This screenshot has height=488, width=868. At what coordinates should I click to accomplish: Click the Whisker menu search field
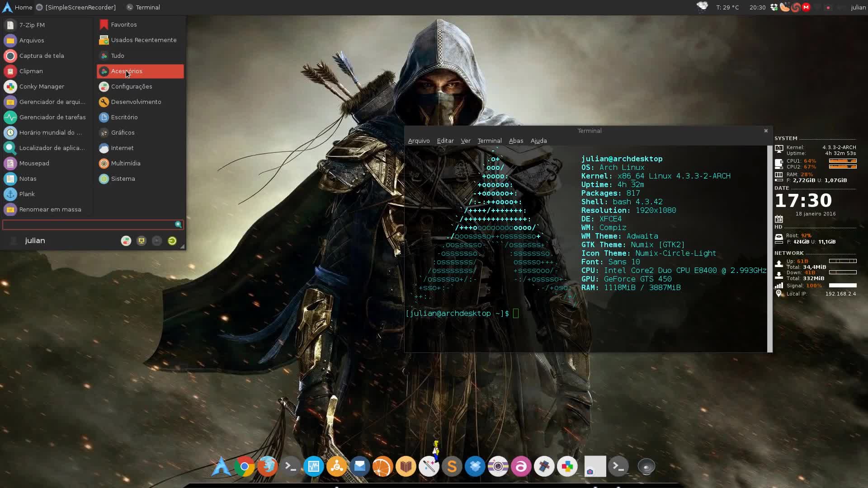(93, 225)
